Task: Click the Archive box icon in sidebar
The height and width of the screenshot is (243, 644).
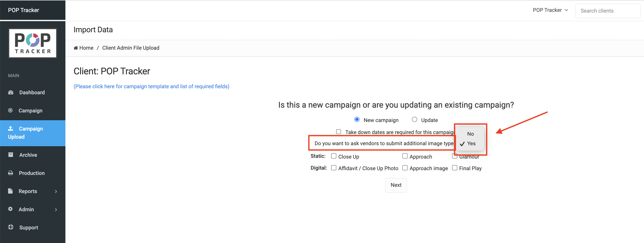Action: pos(11,155)
